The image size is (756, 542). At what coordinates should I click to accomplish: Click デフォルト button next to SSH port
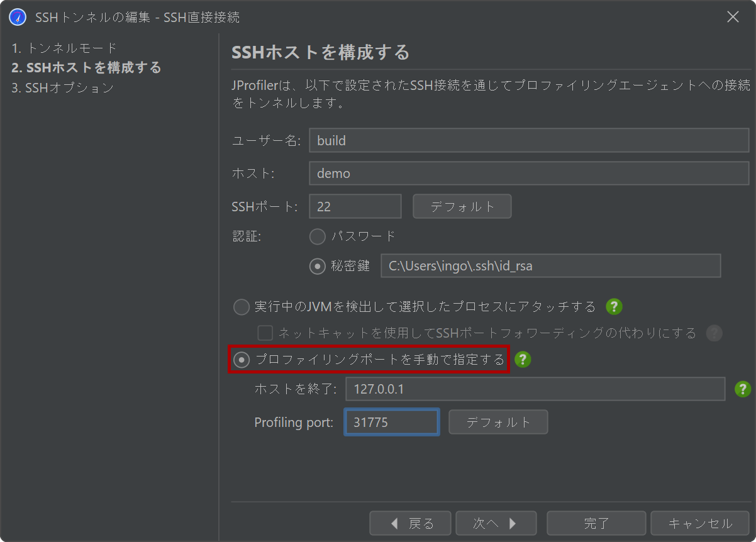click(462, 206)
